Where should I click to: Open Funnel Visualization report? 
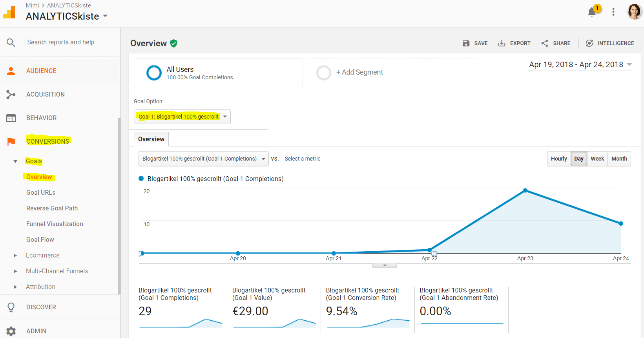pyautogui.click(x=55, y=224)
